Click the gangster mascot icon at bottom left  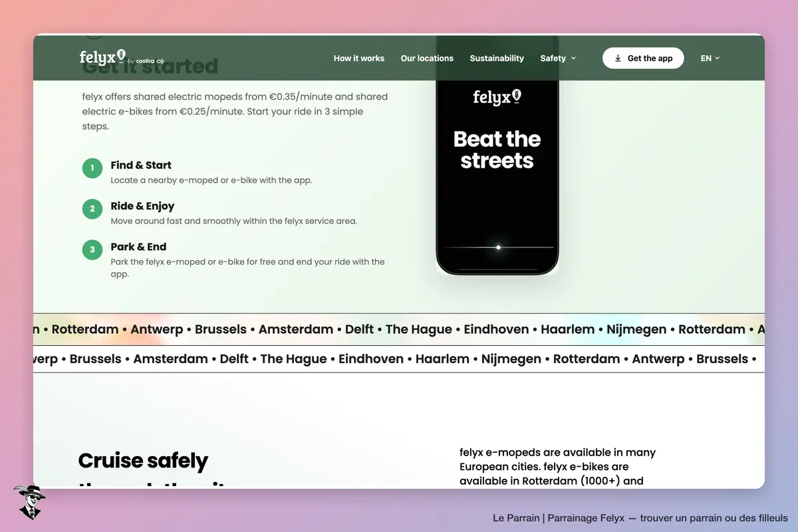click(x=29, y=502)
